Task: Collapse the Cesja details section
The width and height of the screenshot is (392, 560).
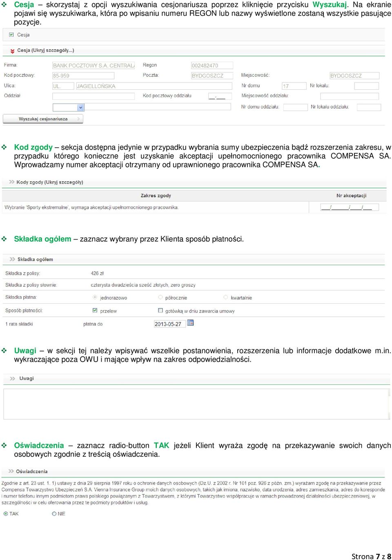Action: point(13,51)
